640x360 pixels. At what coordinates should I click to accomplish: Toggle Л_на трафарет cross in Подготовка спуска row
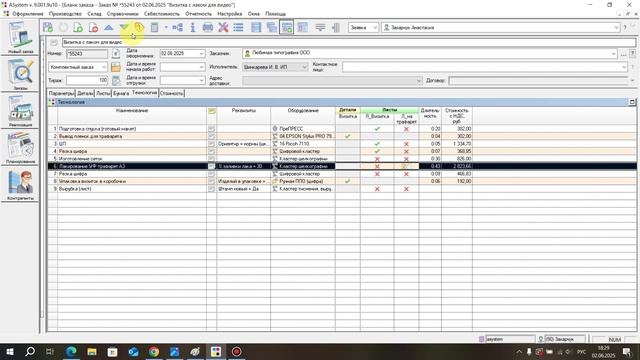click(406, 129)
